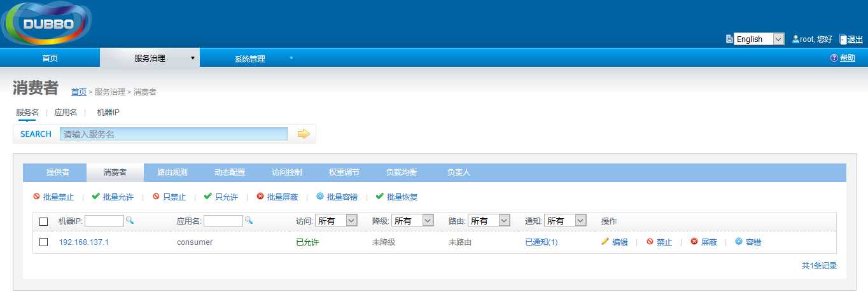
Task: Click the 已允许 status text
Action: [307, 242]
